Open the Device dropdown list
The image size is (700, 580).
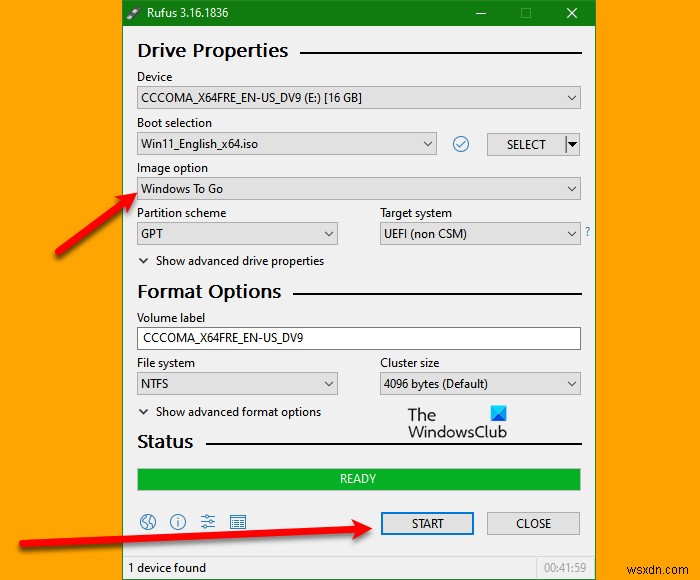(358, 97)
